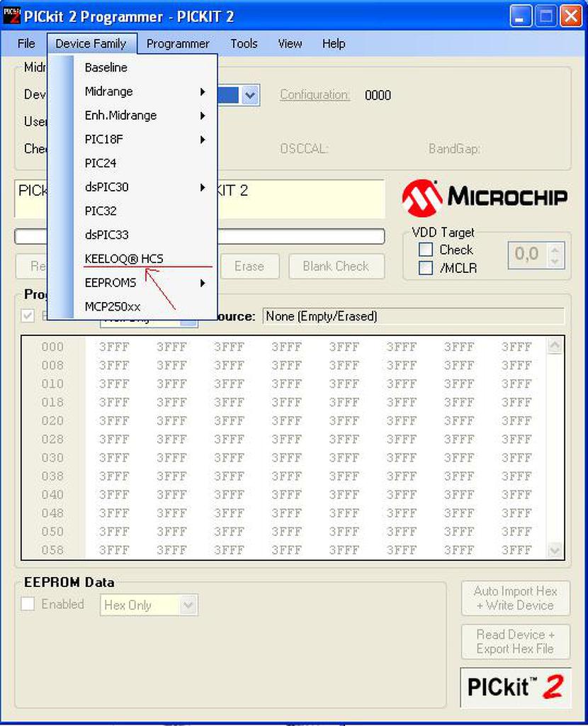This screenshot has width=588, height=726.
Task: Click Auto Import Hex + Write Device
Action: tap(515, 598)
